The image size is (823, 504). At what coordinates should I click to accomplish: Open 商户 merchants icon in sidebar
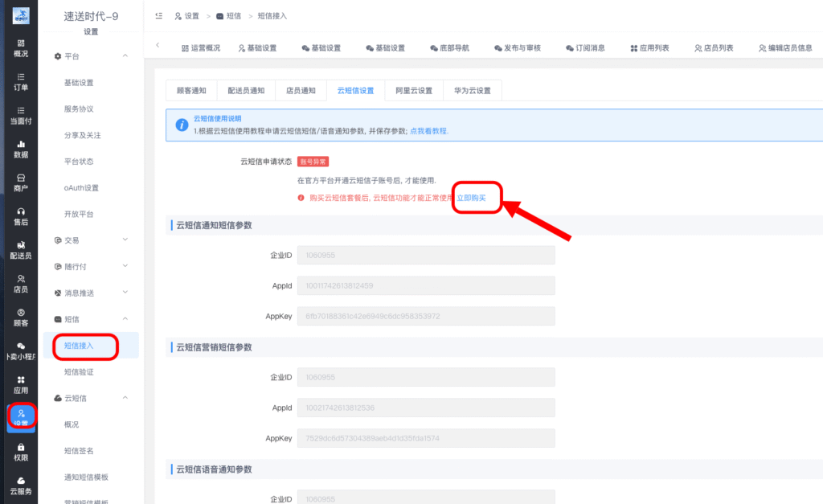21,182
